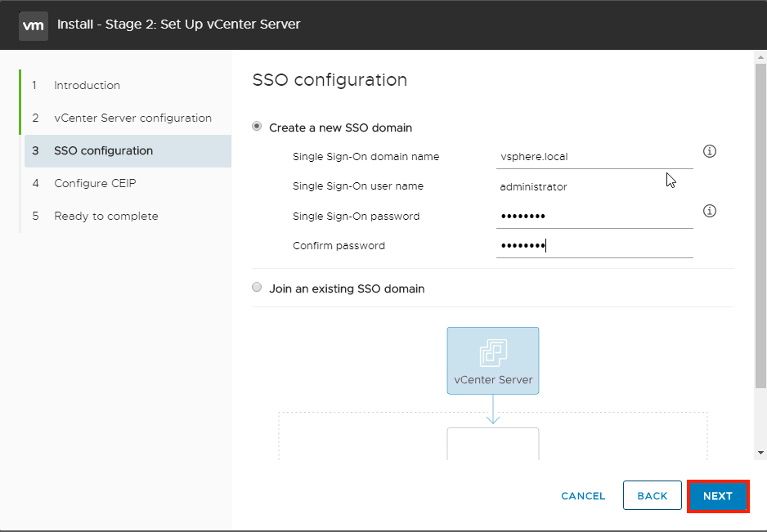
Task: Go to Introduction step
Action: [x=87, y=86]
